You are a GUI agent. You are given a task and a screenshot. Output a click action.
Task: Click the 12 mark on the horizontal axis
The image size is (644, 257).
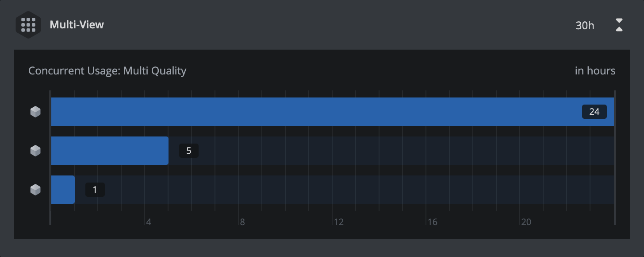click(x=339, y=222)
